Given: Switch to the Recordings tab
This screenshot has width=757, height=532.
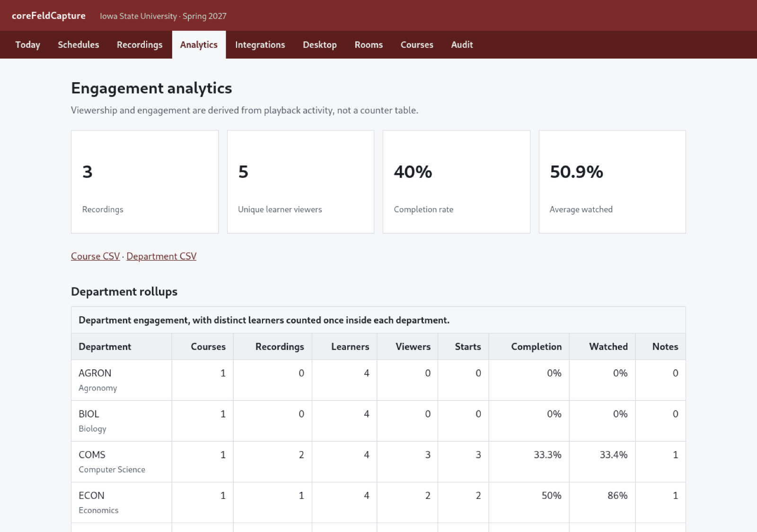Looking at the screenshot, I should coord(140,44).
